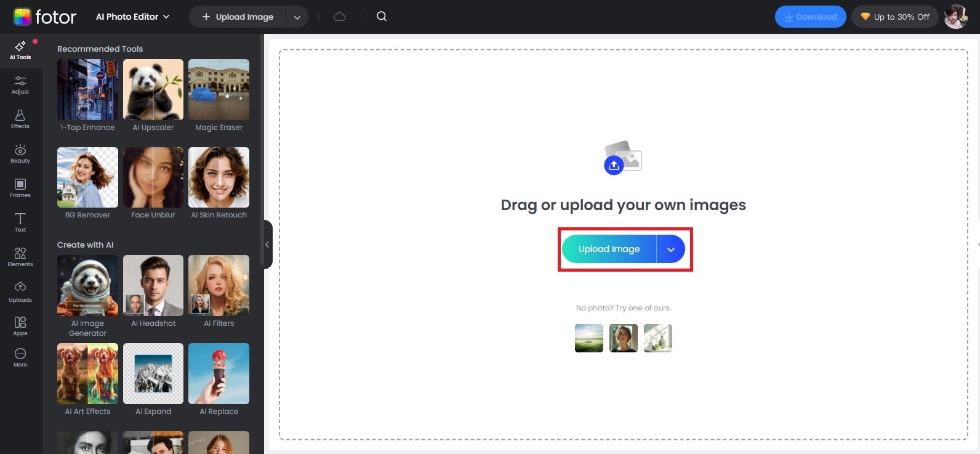Open the Frames panel
The image size is (980, 454).
tap(20, 188)
